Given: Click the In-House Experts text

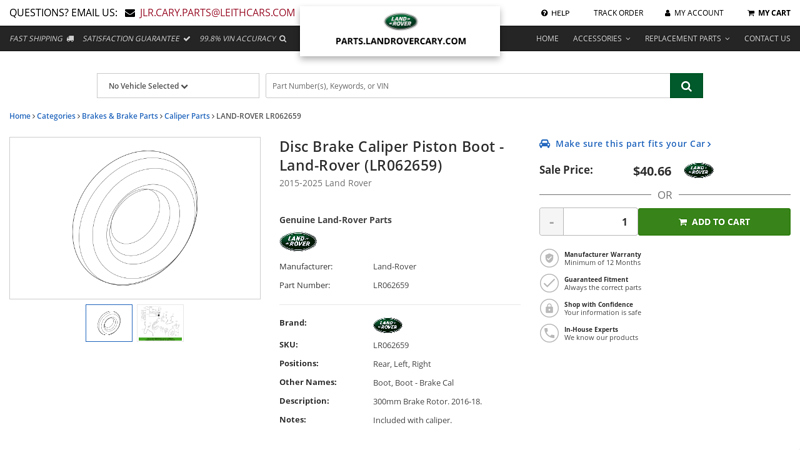Looking at the screenshot, I should point(591,329).
